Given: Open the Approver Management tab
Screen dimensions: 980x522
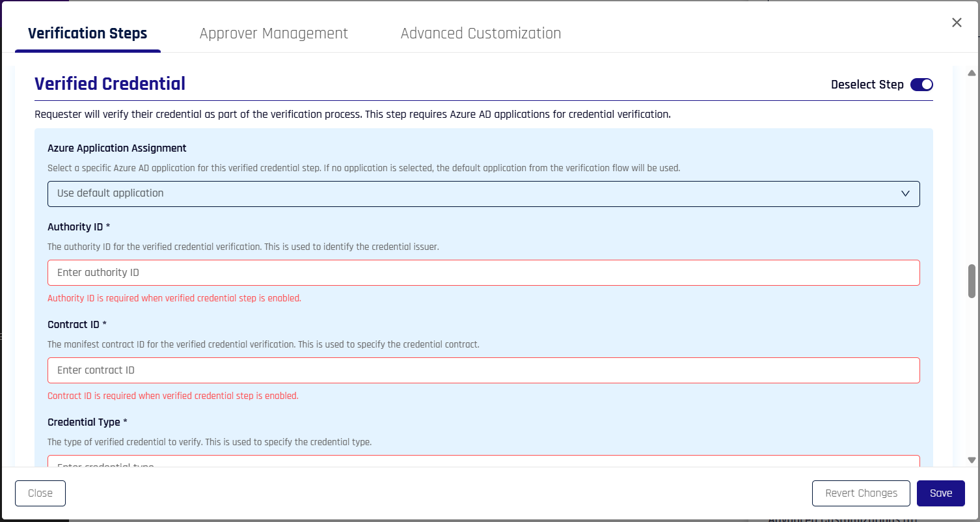Looking at the screenshot, I should 273,33.
